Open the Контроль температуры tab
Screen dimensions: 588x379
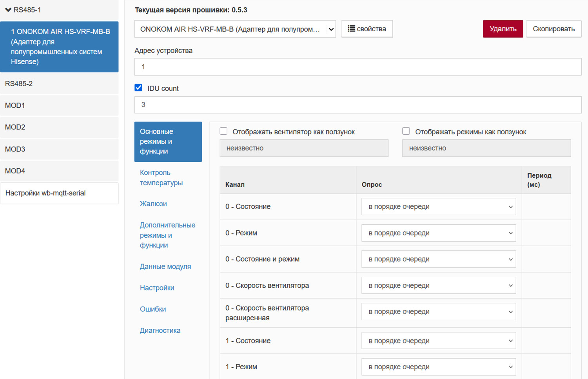[x=161, y=178]
